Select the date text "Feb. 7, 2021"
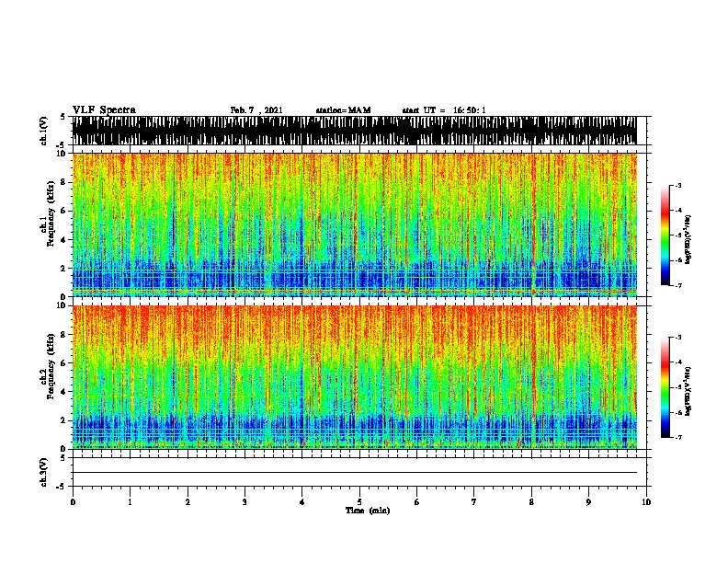 (x=256, y=110)
